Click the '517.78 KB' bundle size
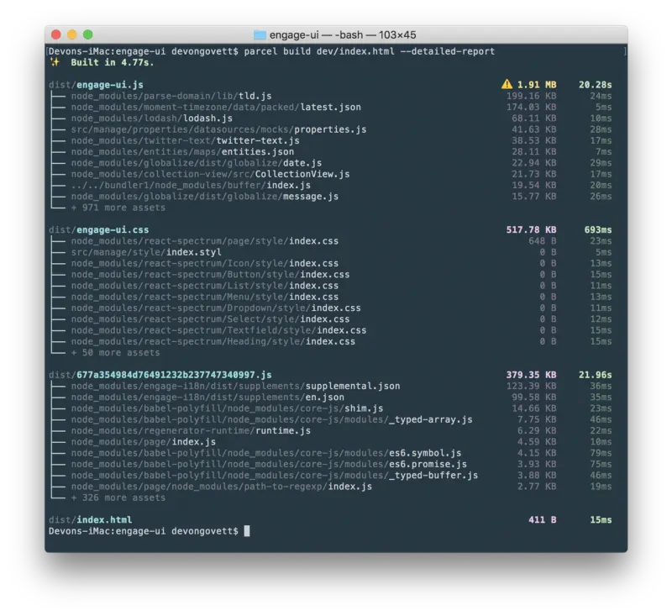 (x=532, y=229)
